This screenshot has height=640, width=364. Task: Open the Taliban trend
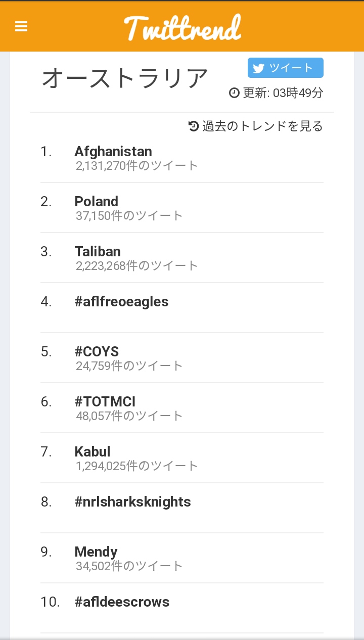pyautogui.click(x=98, y=251)
